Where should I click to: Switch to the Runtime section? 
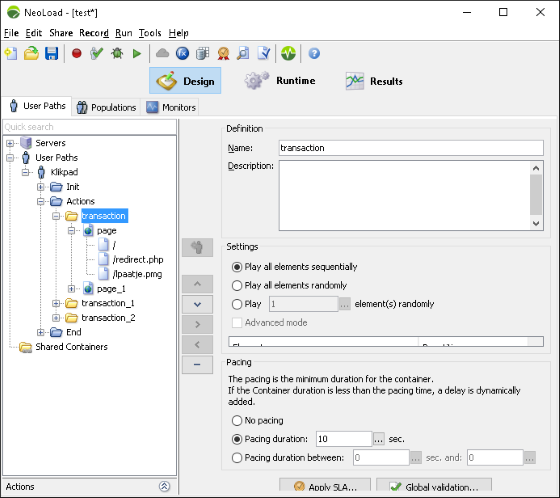(x=280, y=81)
